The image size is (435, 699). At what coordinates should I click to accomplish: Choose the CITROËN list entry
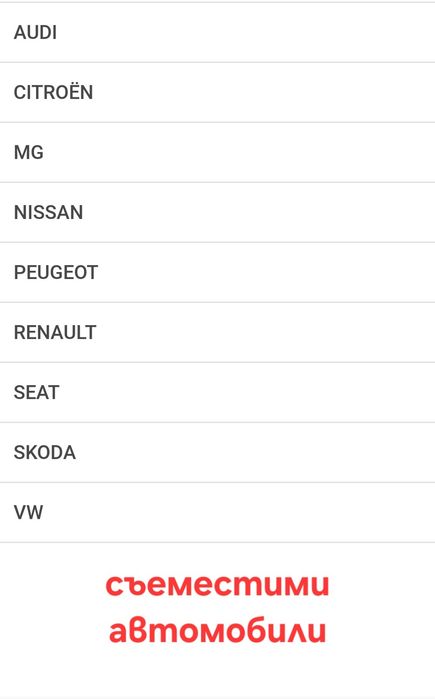tap(218, 92)
